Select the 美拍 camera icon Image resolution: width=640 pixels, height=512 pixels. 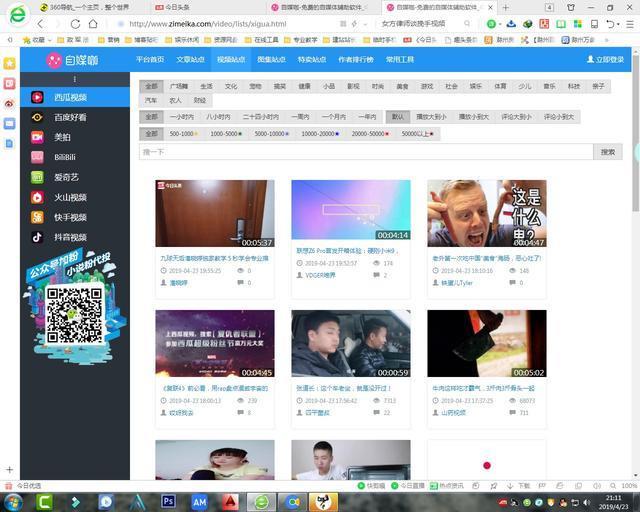coord(37,137)
